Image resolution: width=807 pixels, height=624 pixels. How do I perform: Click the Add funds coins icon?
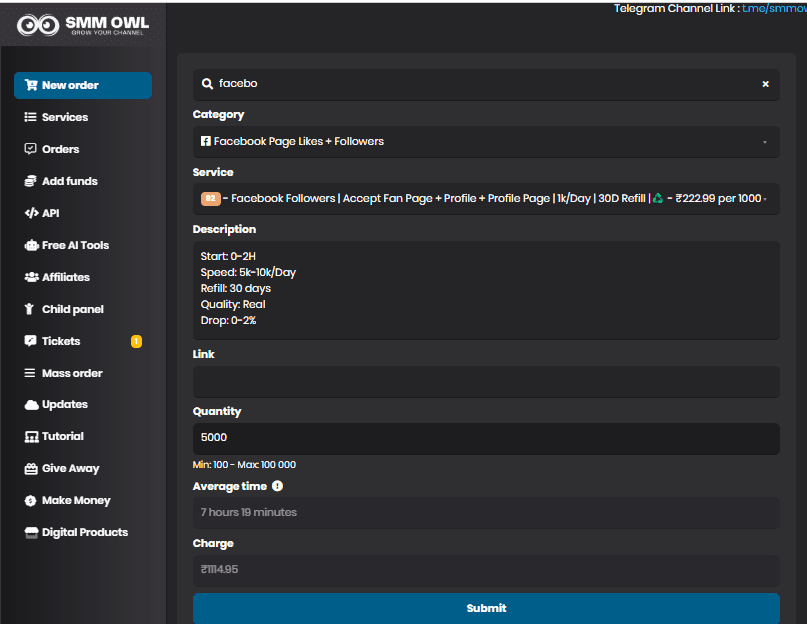pyautogui.click(x=31, y=181)
